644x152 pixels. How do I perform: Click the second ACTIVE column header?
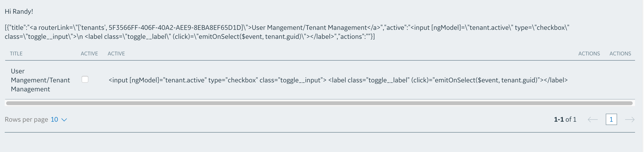tap(116, 54)
